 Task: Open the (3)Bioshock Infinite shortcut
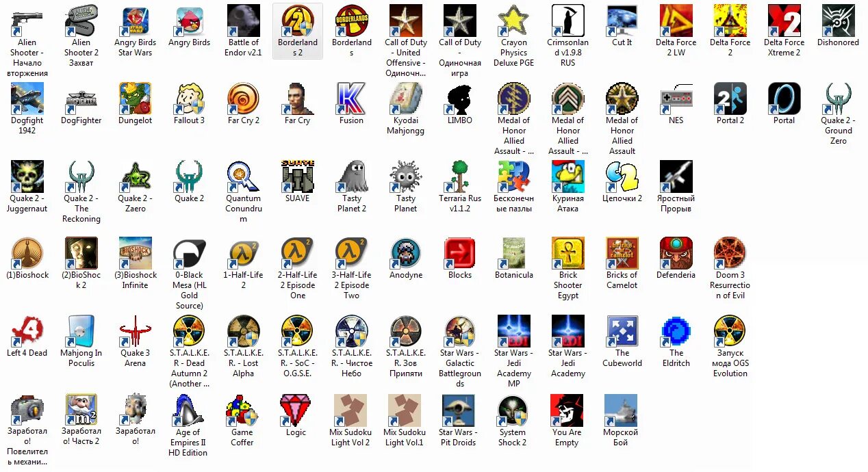coord(136,253)
